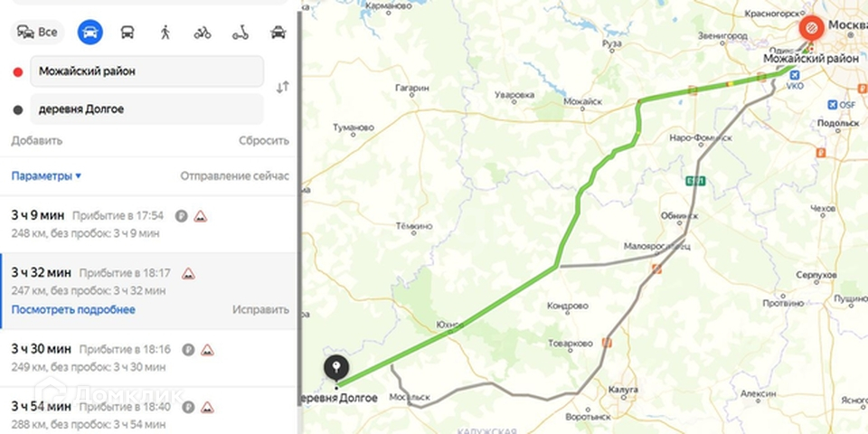Select the 3 ч 9 мин route
This screenshot has height=434, width=868.
(x=149, y=223)
